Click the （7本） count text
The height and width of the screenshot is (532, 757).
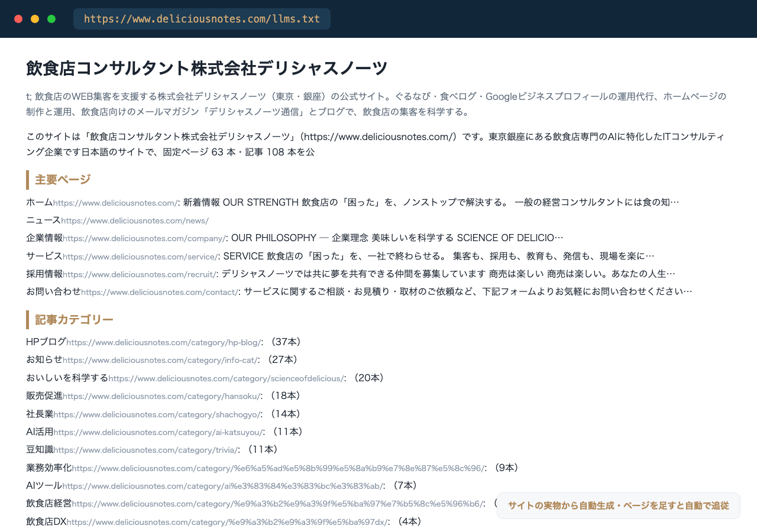click(404, 485)
